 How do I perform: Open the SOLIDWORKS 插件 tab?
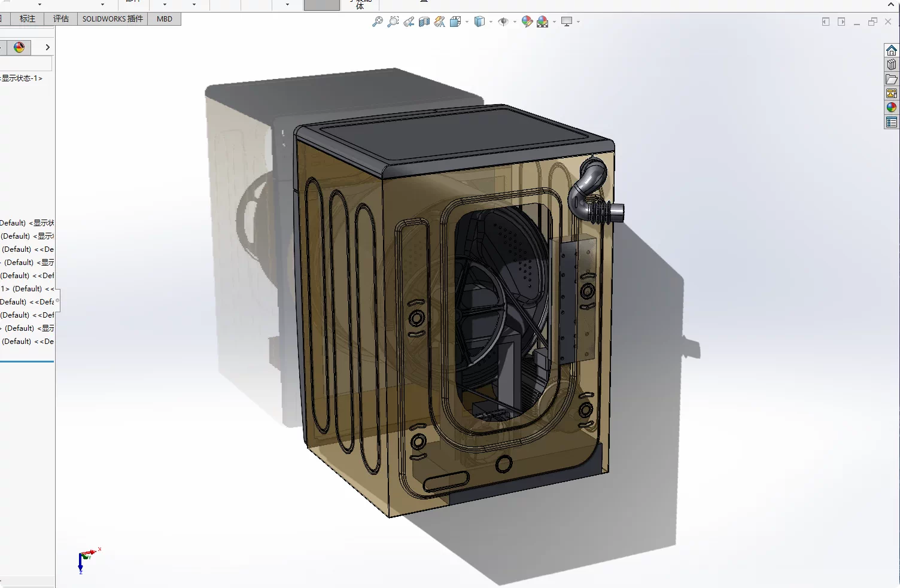click(x=113, y=19)
